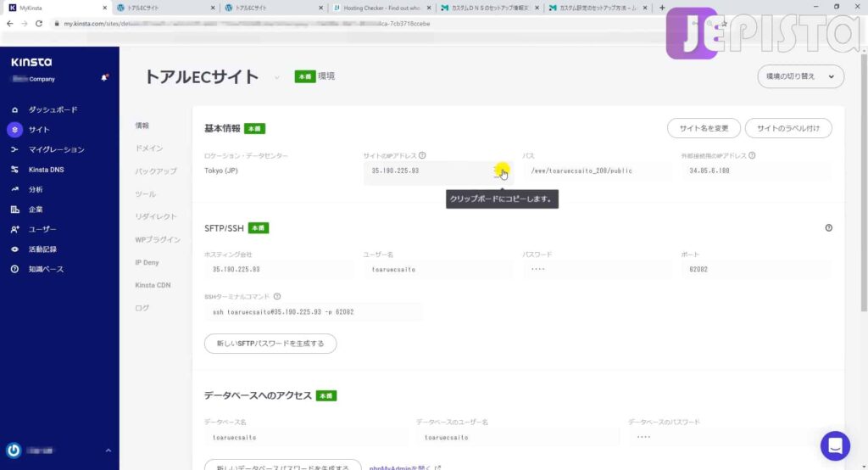Switch to the WPプラグイン section tab

[158, 239]
